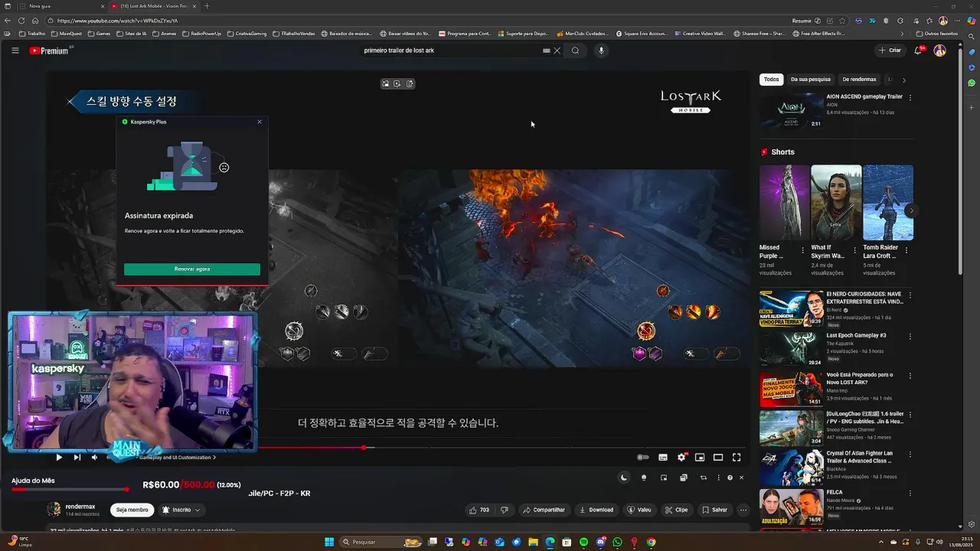The width and height of the screenshot is (980, 551).
Task: Click Renovar agora in Kaspersky popup
Action: tap(192, 269)
